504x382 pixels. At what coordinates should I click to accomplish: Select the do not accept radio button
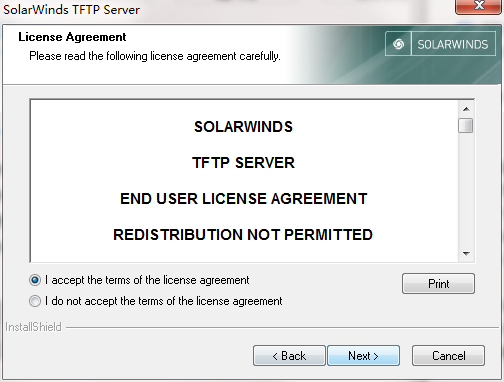pyautogui.click(x=35, y=301)
